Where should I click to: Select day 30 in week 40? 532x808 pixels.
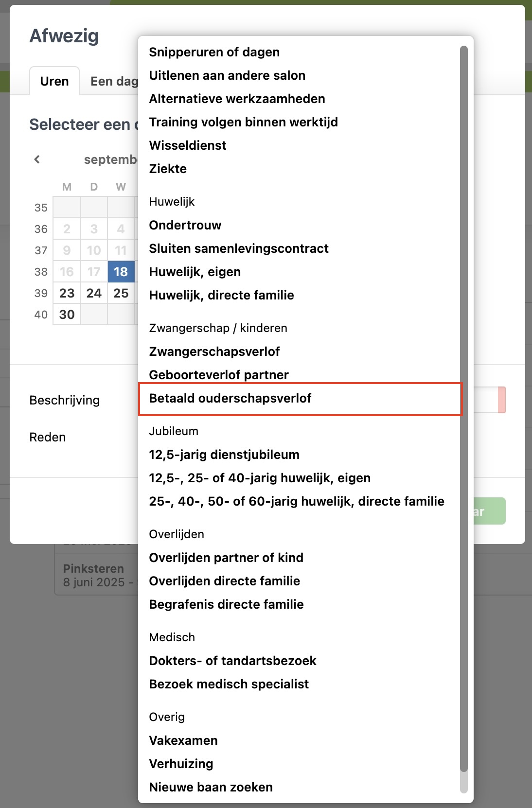pos(67,315)
